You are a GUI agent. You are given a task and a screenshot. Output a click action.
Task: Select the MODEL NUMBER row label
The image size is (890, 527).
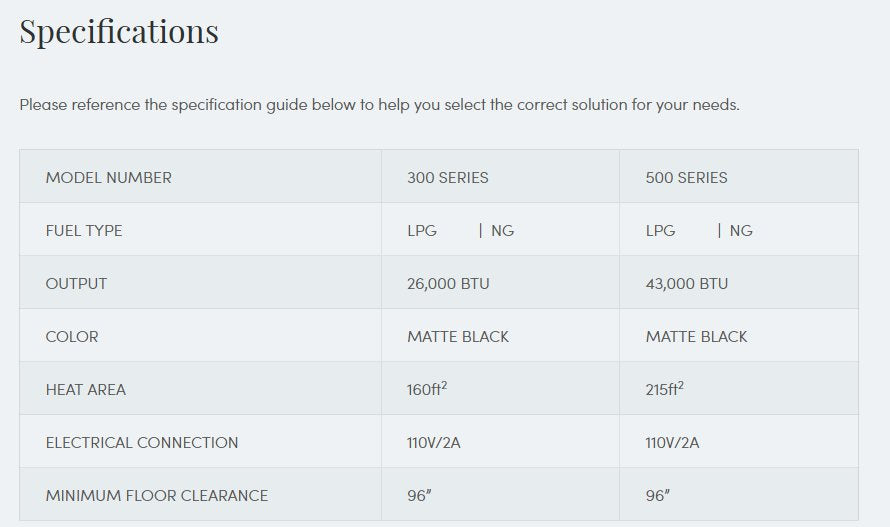coord(108,178)
